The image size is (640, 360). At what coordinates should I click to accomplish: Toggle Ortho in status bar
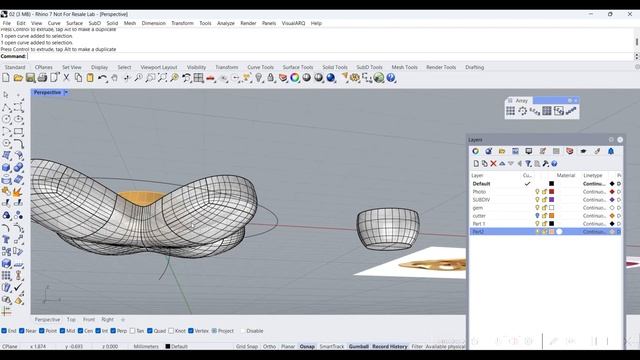(269, 346)
